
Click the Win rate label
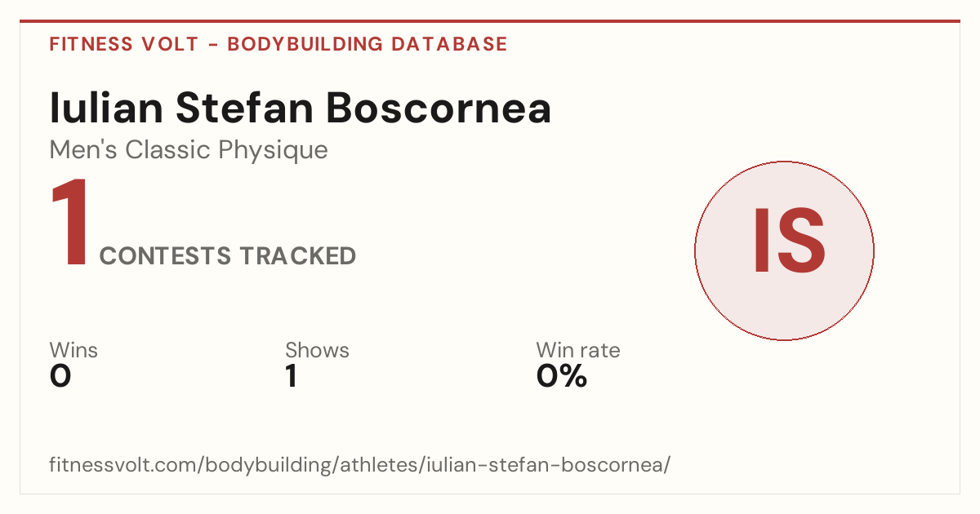578,351
